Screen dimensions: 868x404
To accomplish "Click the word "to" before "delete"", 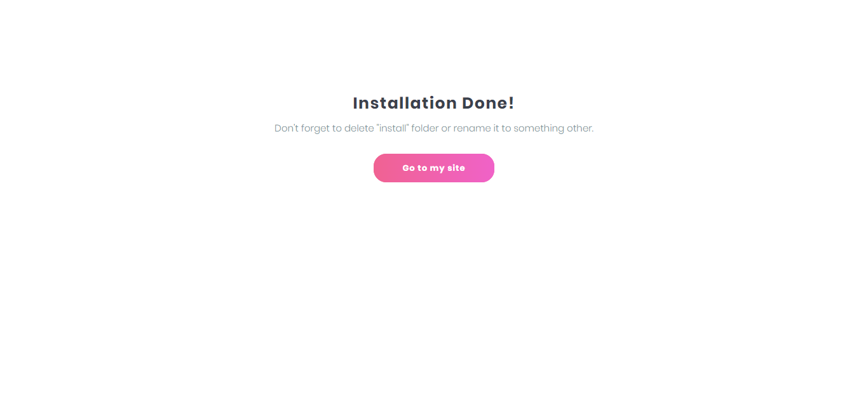I will tap(337, 128).
